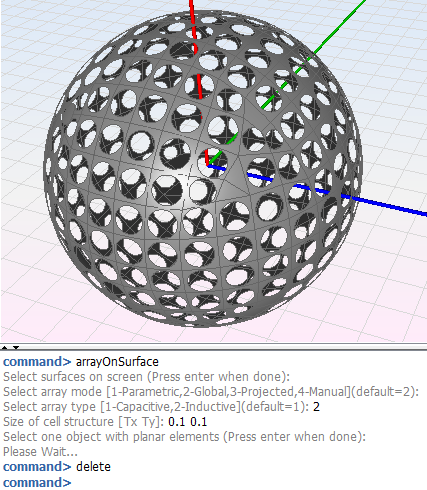This screenshot has width=427, height=490.
Task: Click the 'Select one object with planar elements' line
Action: 184,437
